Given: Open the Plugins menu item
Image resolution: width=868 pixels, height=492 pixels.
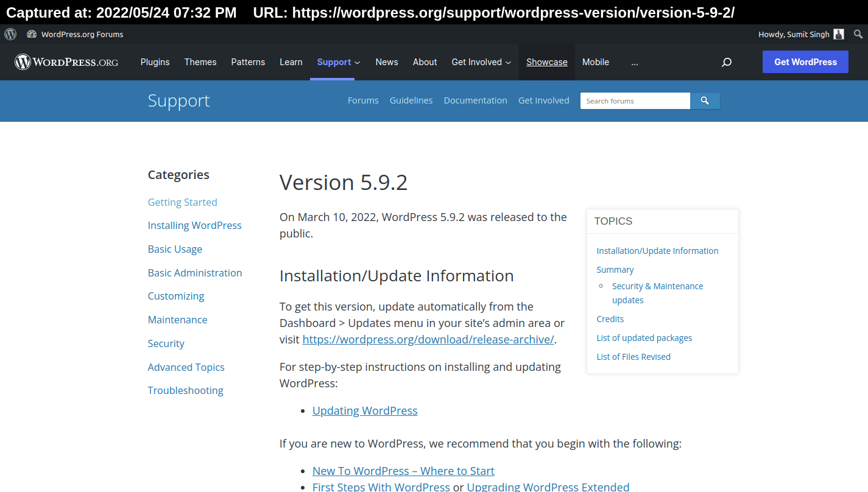Looking at the screenshot, I should click(155, 62).
